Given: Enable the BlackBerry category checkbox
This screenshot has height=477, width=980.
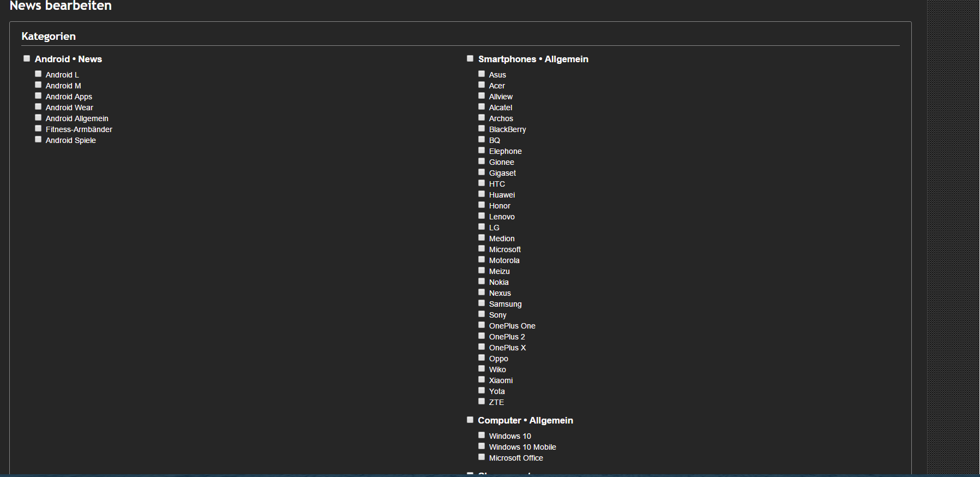Looking at the screenshot, I should click(482, 128).
